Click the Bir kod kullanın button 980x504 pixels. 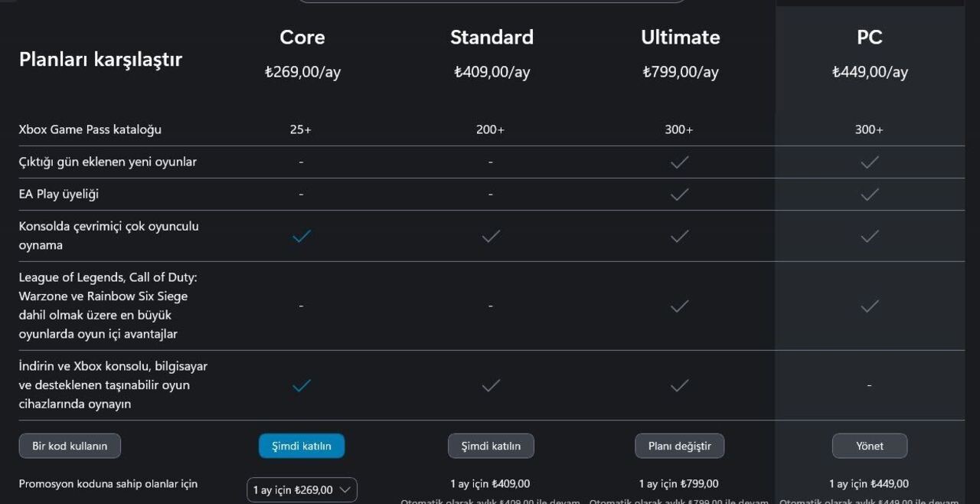tap(70, 446)
